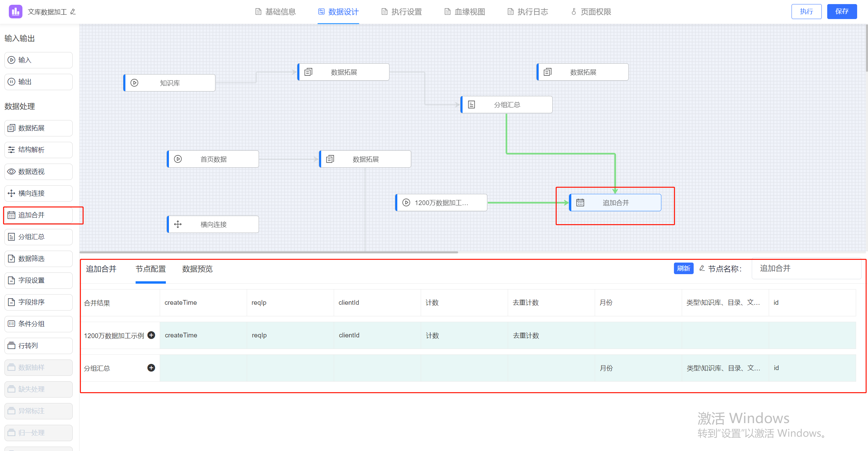
Task: Switch to the 数据预览 tab
Action: click(x=197, y=269)
